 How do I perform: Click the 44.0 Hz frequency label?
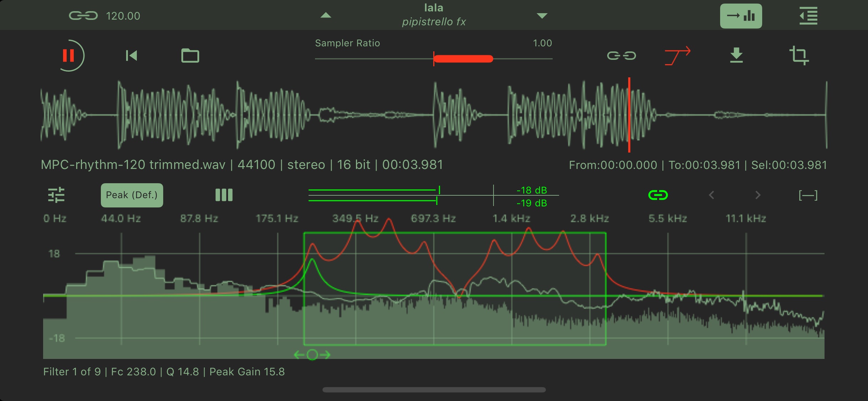coord(121,218)
